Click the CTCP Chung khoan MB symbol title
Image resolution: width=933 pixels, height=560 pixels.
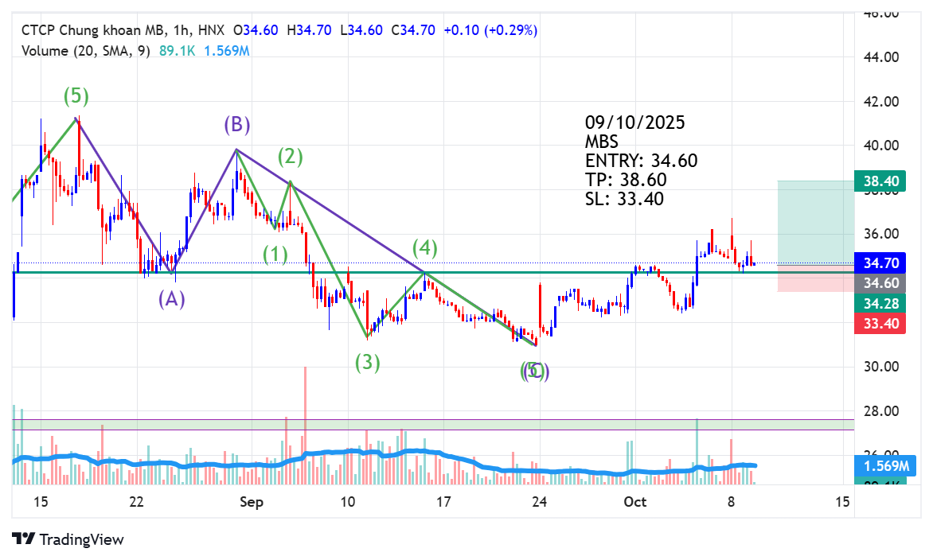click(92, 30)
